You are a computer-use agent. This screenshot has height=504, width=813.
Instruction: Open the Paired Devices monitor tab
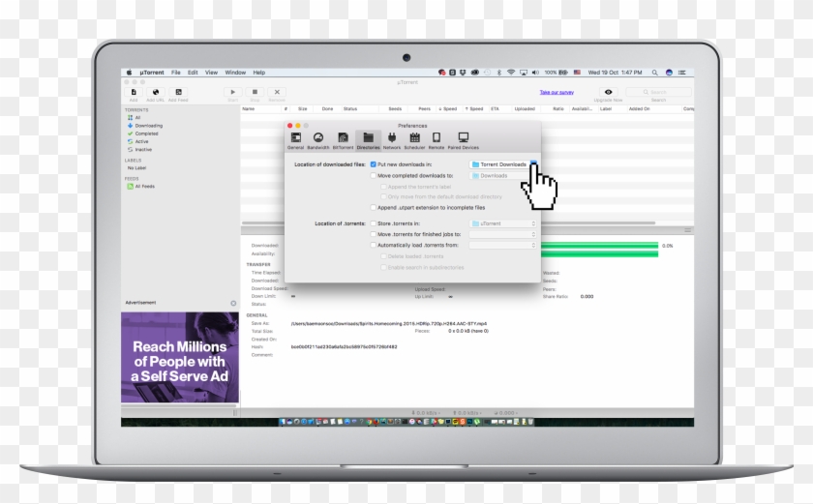(x=463, y=140)
